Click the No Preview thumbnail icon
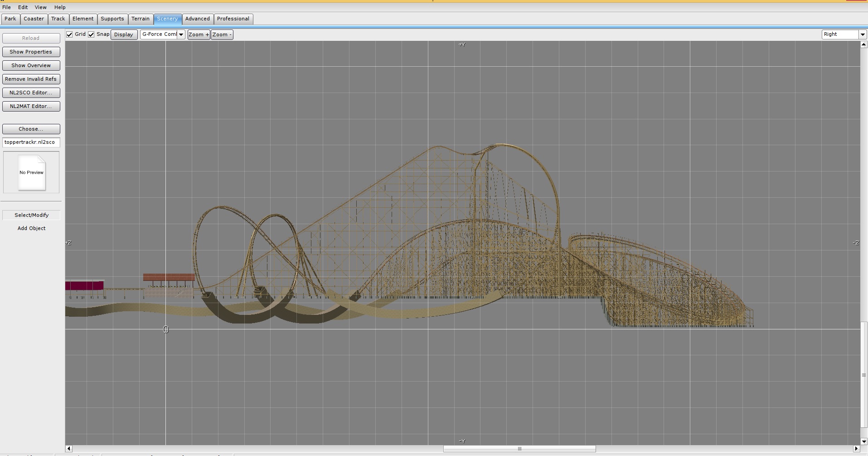Viewport: 868px width, 456px height. 31,172
